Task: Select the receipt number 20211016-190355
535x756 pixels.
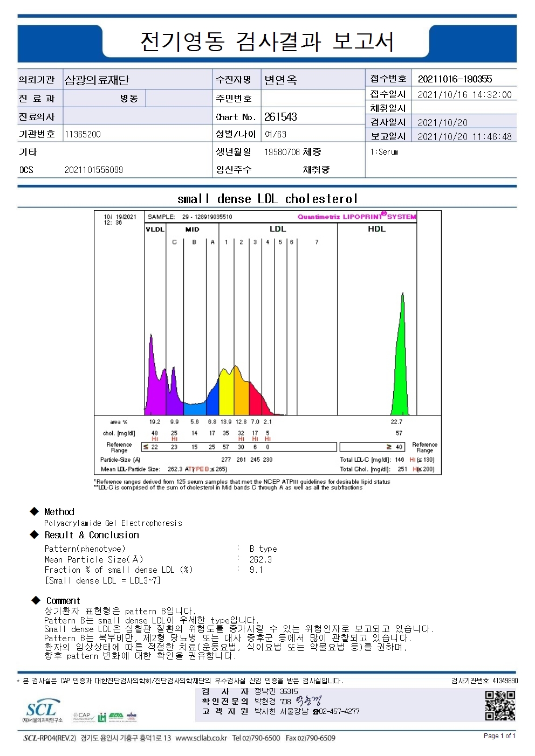Action: 455,79
